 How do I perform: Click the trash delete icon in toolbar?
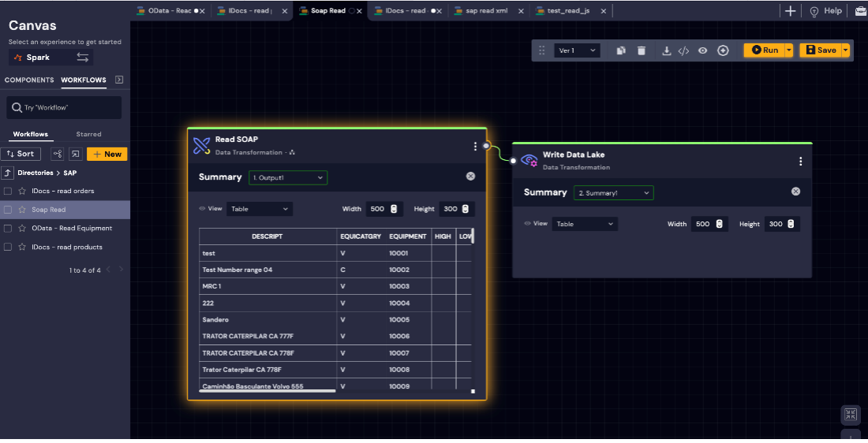pos(642,50)
